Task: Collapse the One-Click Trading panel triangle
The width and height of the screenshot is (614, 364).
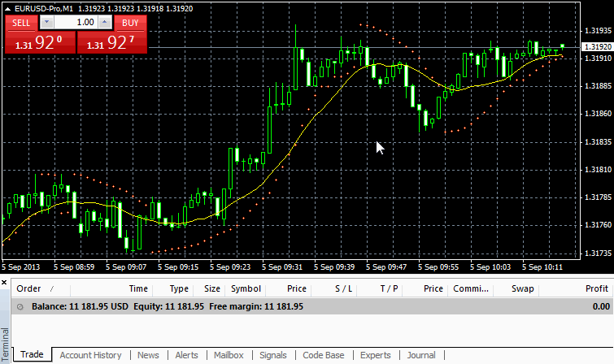Action: pos(8,7)
